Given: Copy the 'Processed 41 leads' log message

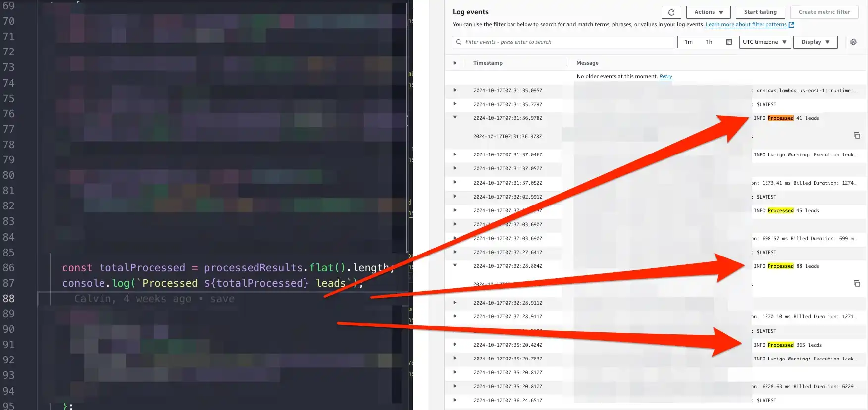Looking at the screenshot, I should coord(857,136).
